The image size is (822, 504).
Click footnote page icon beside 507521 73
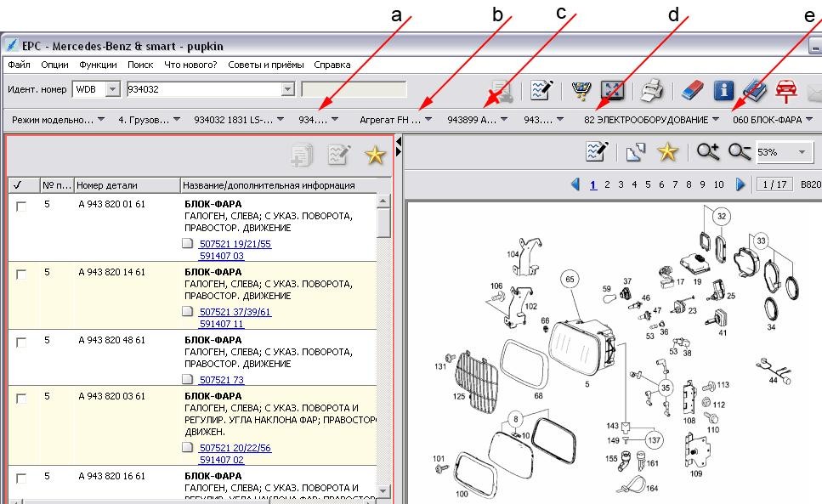click(187, 379)
